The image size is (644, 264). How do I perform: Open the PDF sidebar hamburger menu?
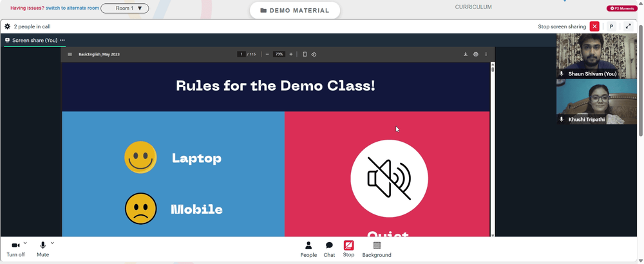click(x=70, y=54)
